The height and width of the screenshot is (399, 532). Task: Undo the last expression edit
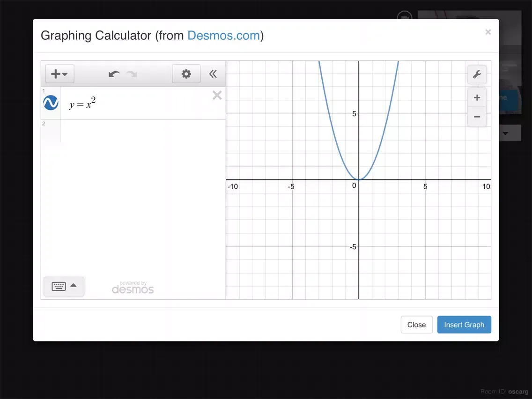pyautogui.click(x=114, y=74)
